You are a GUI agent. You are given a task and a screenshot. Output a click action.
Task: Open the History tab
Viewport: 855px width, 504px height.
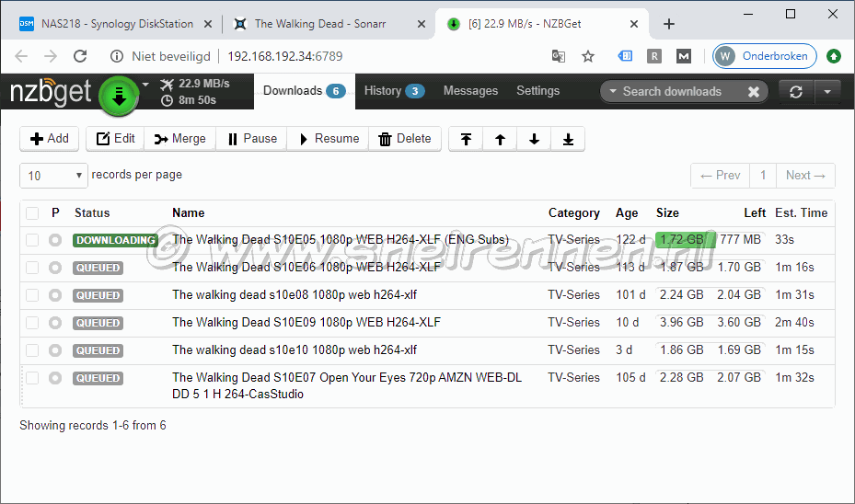pos(394,91)
